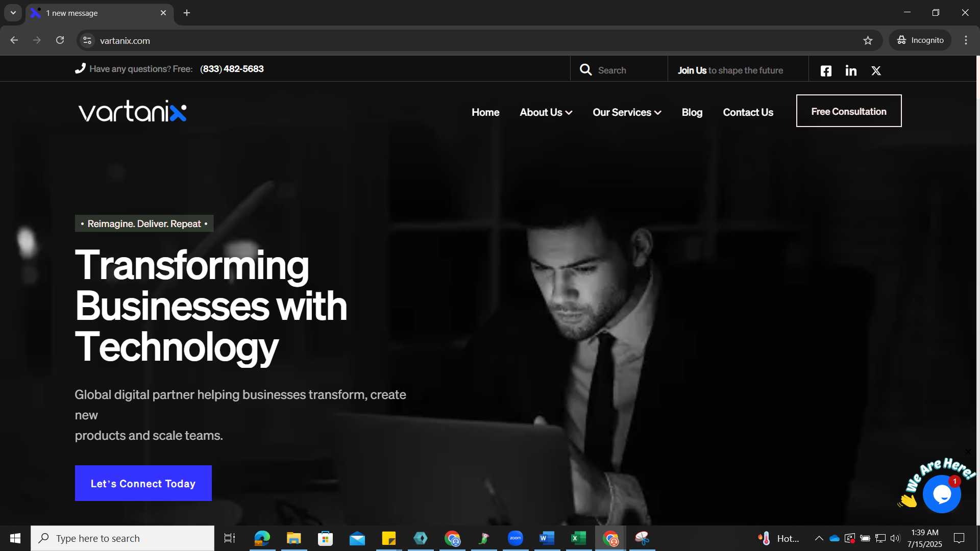
Task: Open Chrome's three-dot menu
Action: [966, 40]
